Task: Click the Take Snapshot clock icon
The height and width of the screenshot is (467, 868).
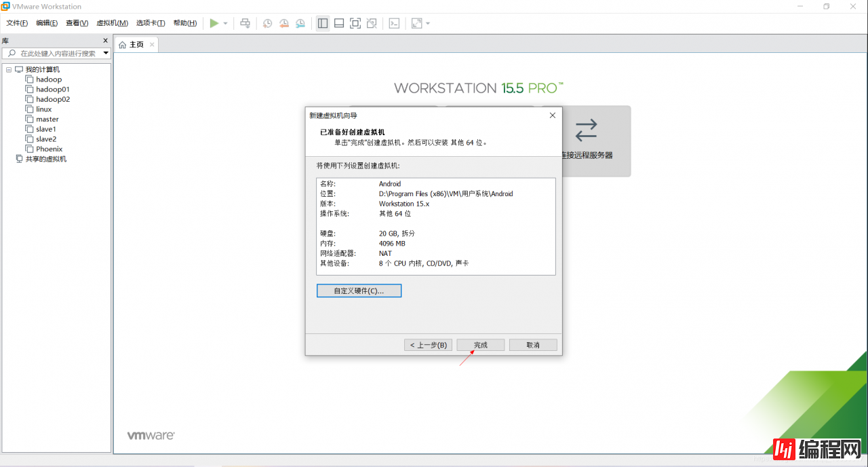Action: tap(267, 23)
